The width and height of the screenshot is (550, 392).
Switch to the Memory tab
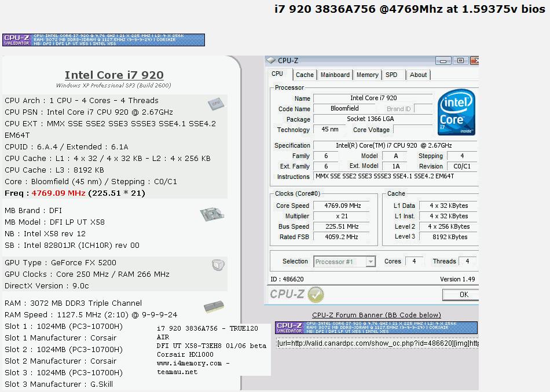click(x=367, y=75)
